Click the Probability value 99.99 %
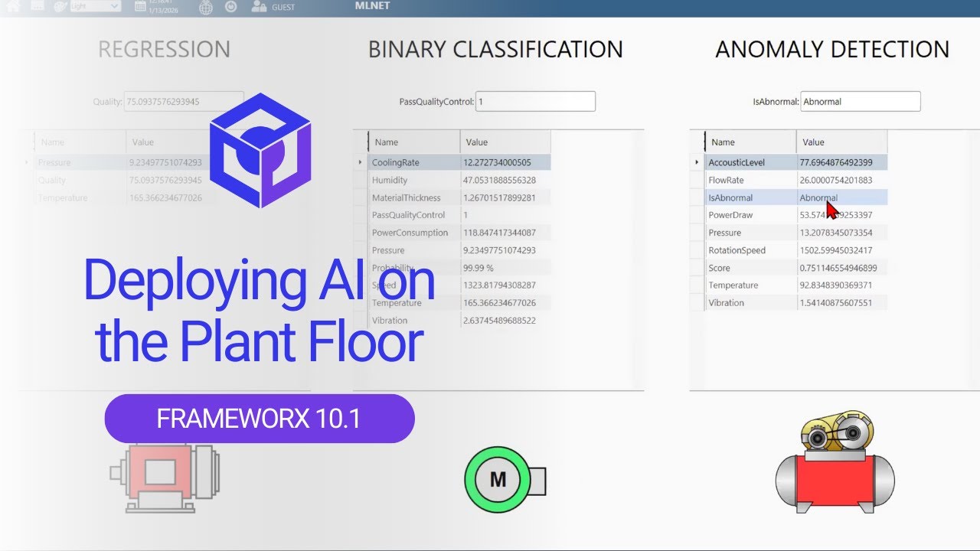 479,268
